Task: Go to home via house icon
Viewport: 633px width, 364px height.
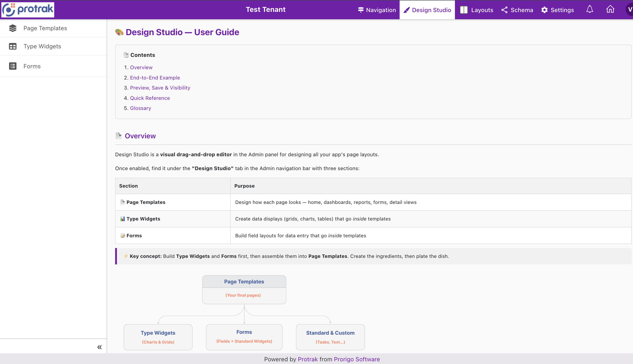Action: (x=610, y=9)
